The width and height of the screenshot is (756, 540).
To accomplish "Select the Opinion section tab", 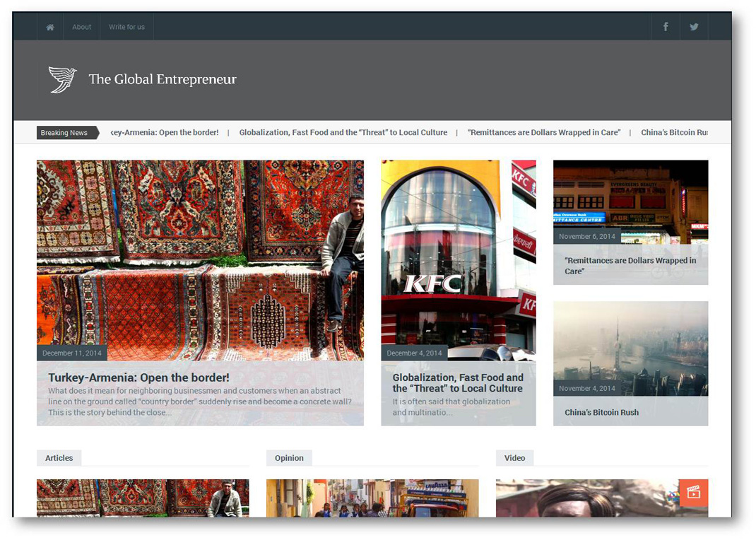I will tap(289, 458).
